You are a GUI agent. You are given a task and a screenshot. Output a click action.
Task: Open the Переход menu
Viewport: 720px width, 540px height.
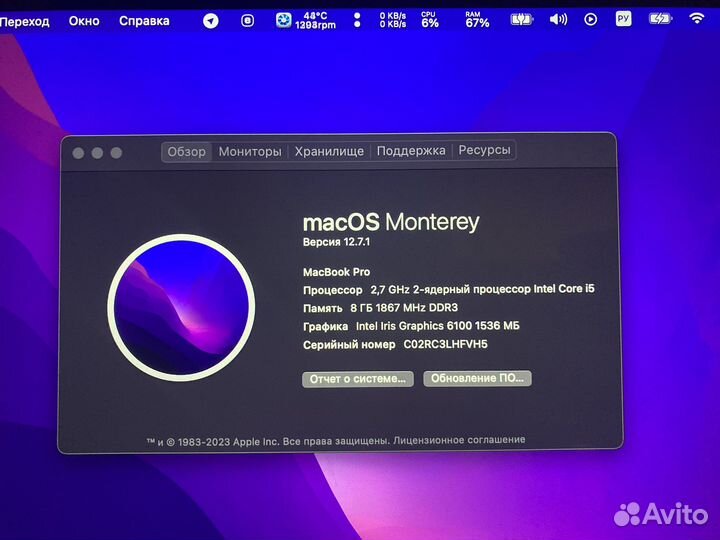[x=24, y=22]
